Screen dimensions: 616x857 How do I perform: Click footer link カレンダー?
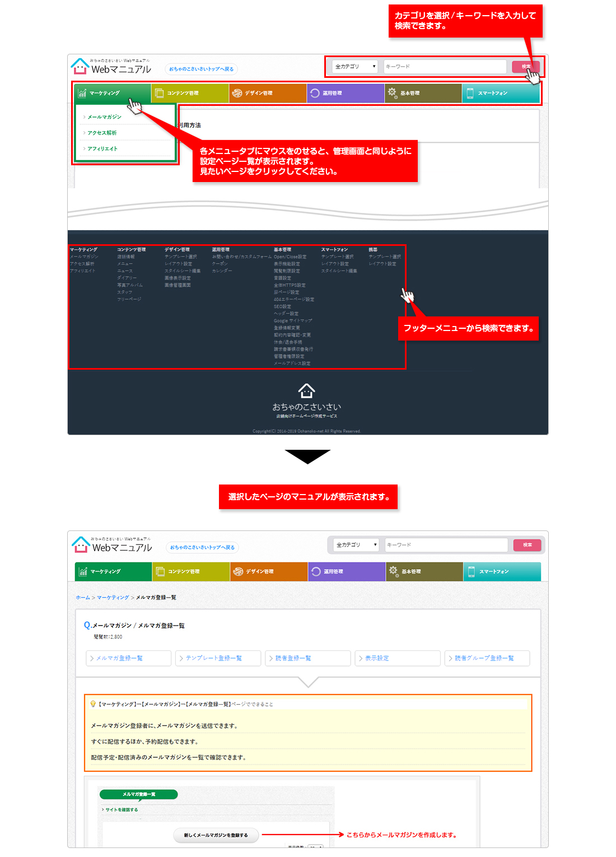click(222, 271)
